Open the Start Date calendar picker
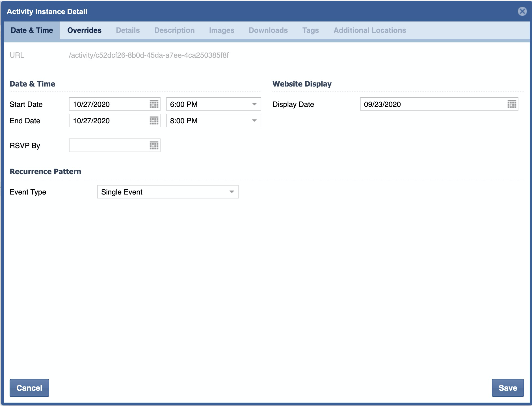This screenshot has width=532, height=406. (x=154, y=104)
